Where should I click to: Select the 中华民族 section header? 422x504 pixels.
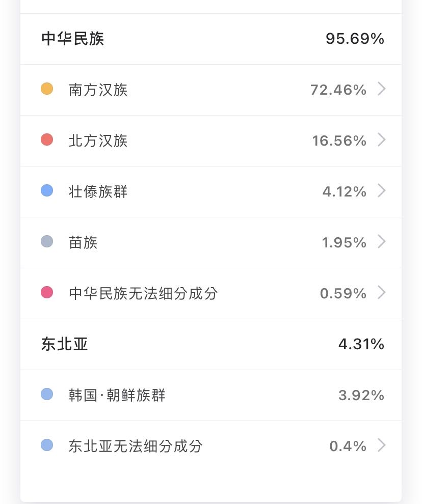point(73,39)
